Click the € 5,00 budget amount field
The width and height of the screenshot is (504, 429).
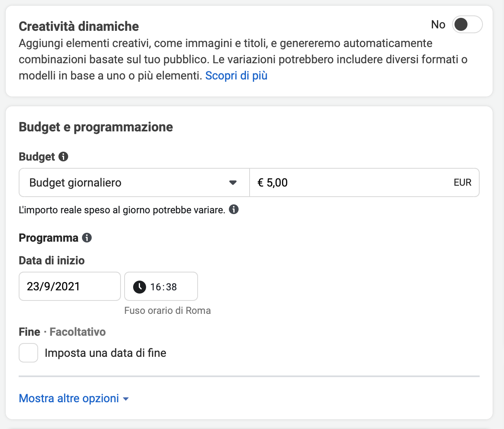coord(364,182)
